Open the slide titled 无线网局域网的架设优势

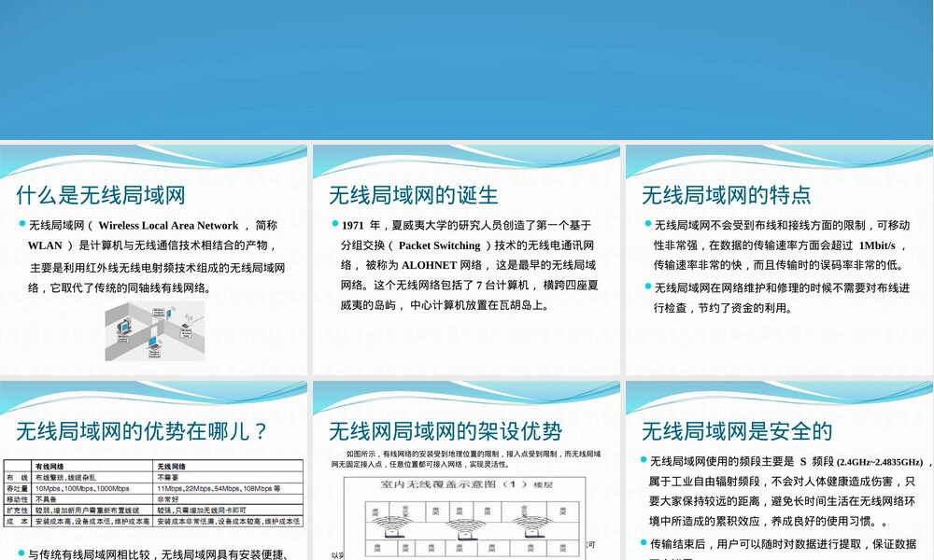pos(466,470)
